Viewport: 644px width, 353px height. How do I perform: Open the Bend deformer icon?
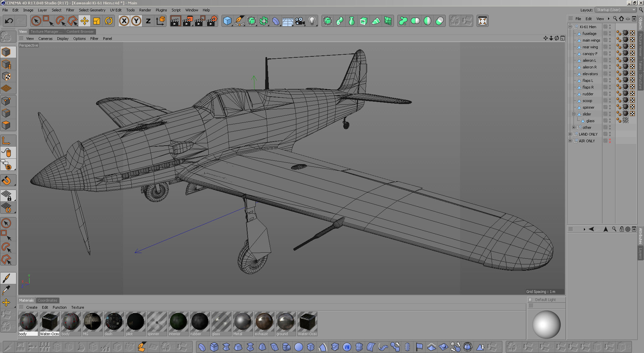(x=276, y=21)
